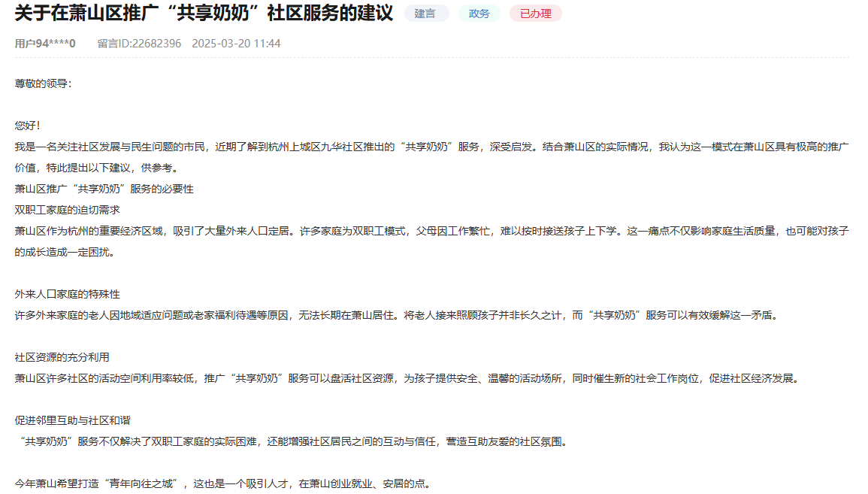
Task: Select the 政务 category tag
Action: (x=479, y=13)
